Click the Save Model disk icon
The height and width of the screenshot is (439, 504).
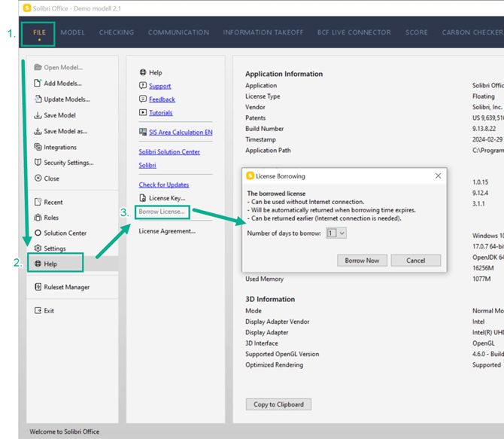(x=38, y=115)
